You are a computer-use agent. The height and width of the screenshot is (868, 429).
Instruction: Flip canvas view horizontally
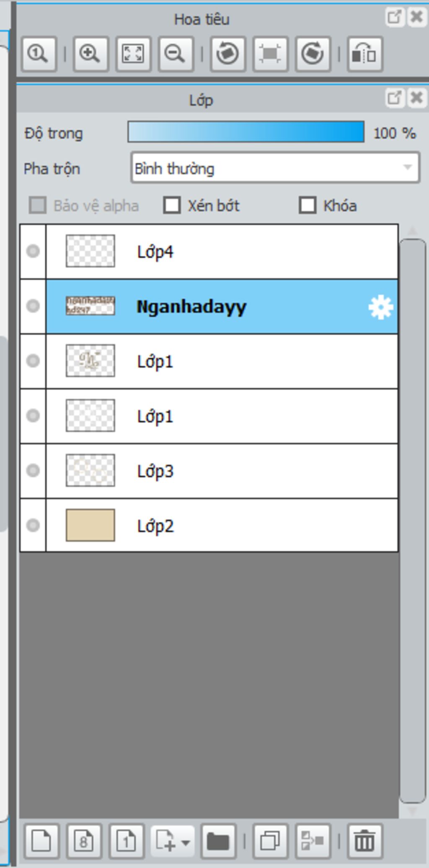tap(365, 54)
